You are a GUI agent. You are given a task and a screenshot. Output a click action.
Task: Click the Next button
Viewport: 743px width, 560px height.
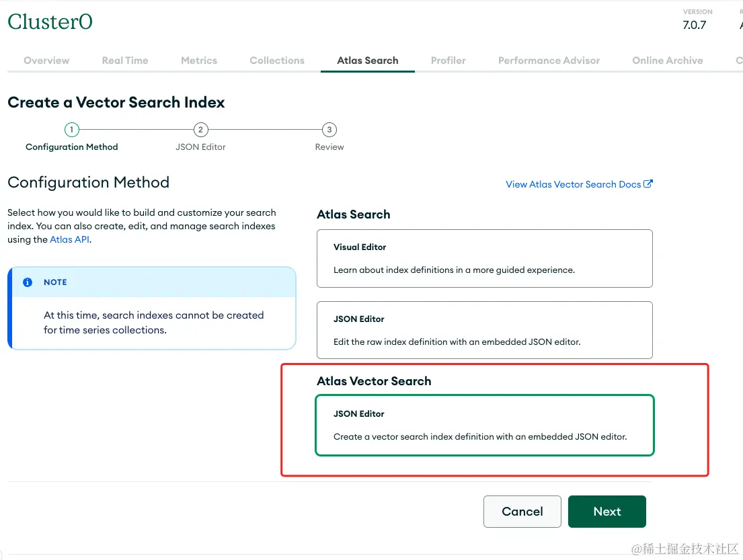point(607,512)
